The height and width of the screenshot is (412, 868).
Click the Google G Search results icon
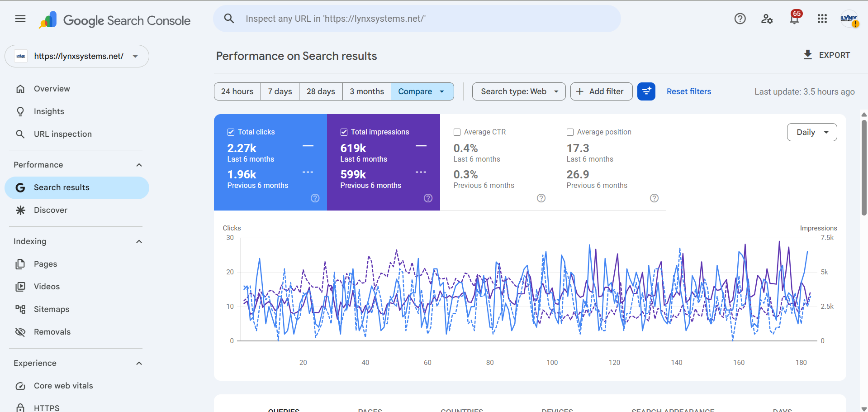point(20,187)
